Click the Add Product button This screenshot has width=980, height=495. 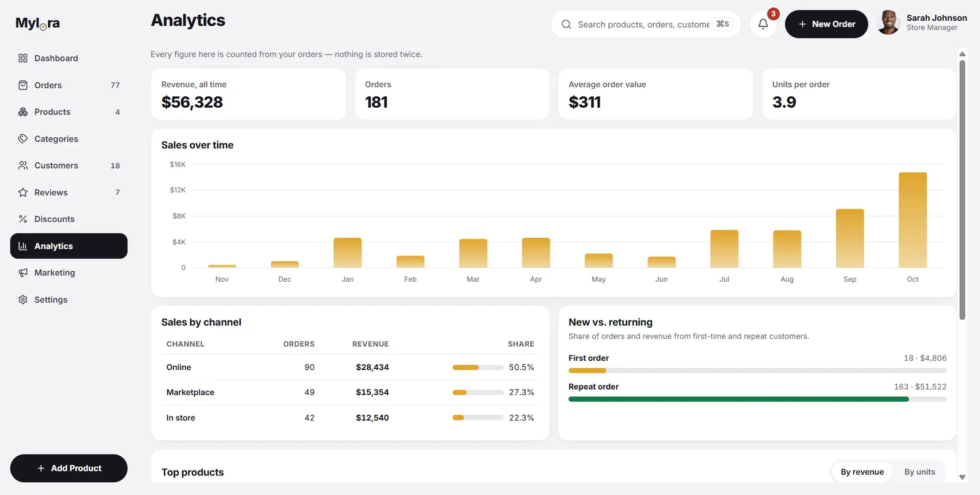[69, 468]
